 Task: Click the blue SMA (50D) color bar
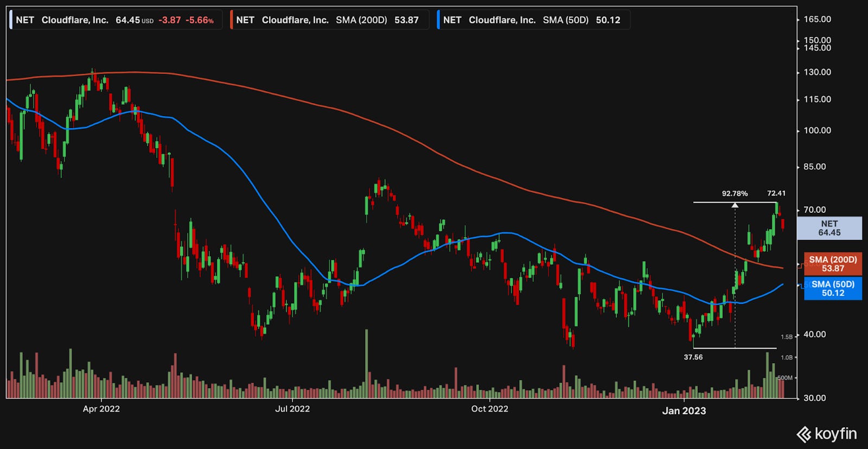click(x=438, y=20)
